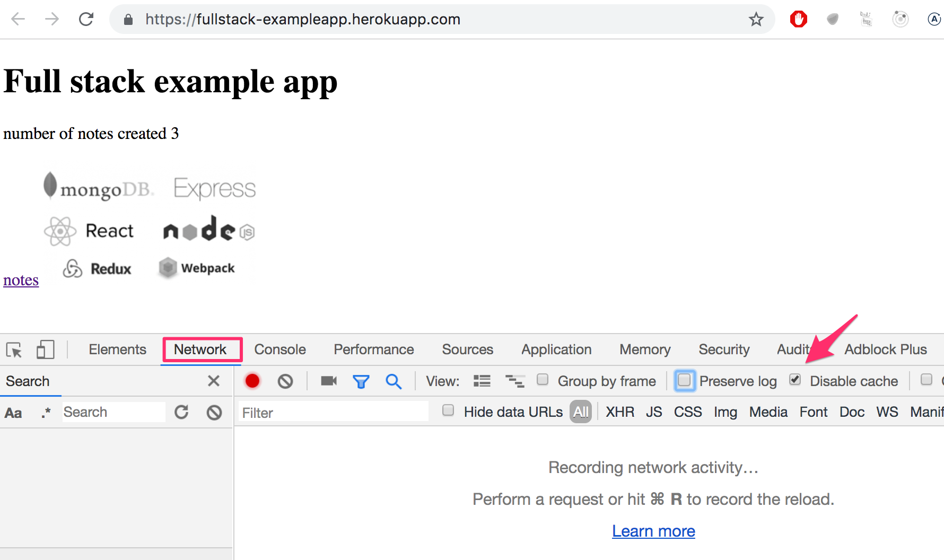The height and width of the screenshot is (560, 944).
Task: Switch to the Security tab
Action: click(x=724, y=349)
